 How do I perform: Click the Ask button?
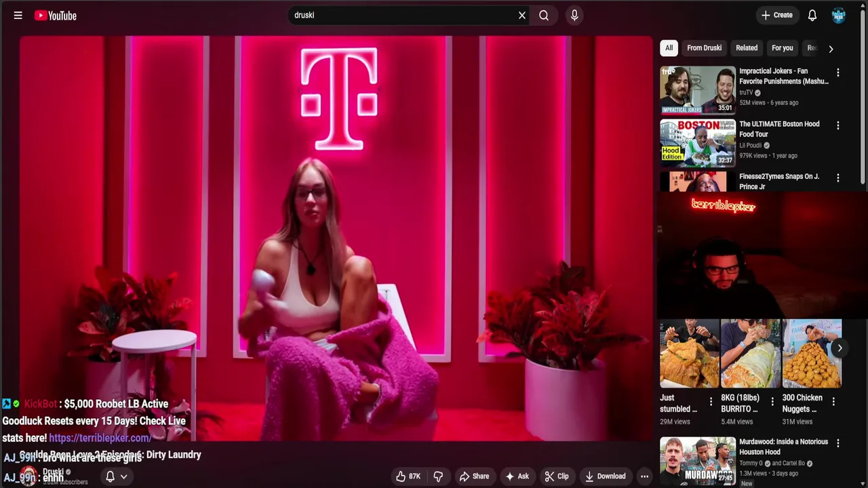pyautogui.click(x=517, y=476)
